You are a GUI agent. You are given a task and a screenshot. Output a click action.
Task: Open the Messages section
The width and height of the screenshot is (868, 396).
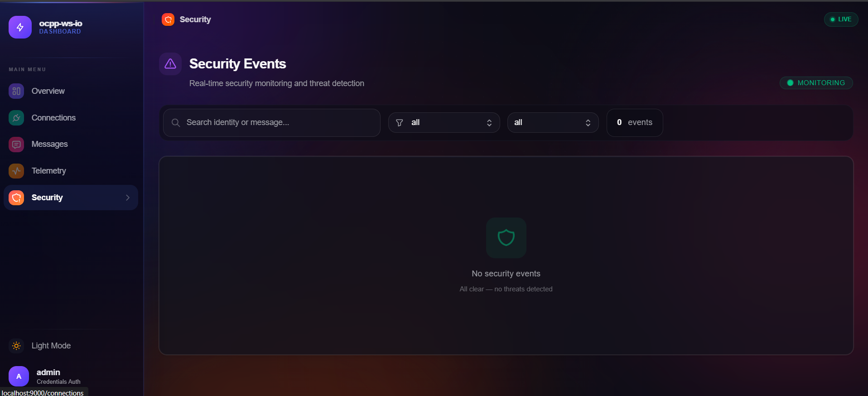(49, 144)
